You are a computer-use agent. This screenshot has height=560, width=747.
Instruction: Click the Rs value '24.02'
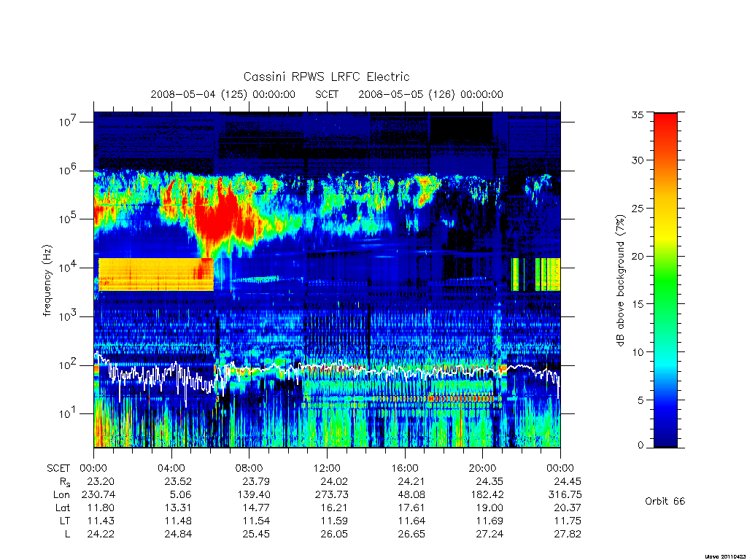[334, 481]
